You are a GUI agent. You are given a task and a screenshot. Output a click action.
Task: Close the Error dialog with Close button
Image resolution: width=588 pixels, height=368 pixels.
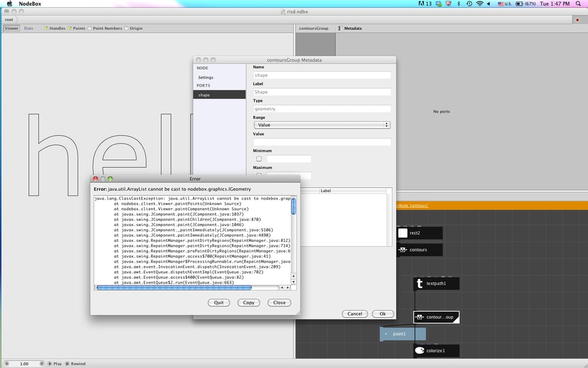pyautogui.click(x=279, y=303)
